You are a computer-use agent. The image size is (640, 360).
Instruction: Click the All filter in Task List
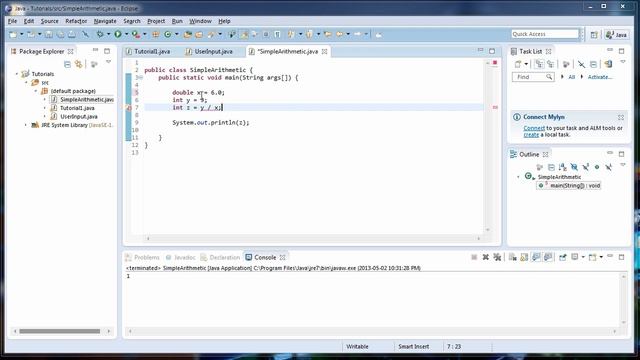pyautogui.click(x=571, y=77)
